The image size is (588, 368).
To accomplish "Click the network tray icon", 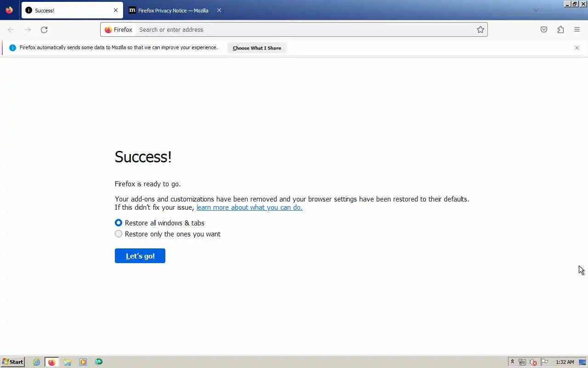I will [x=522, y=362].
